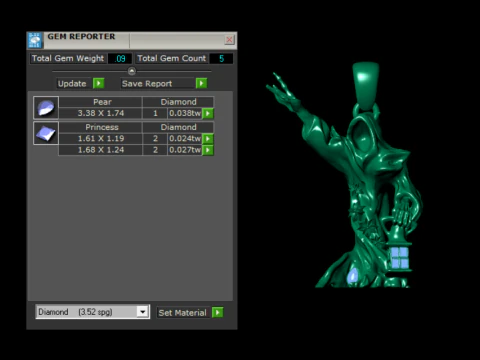Click the Total Gem Weight label
Image resolution: width=480 pixels, height=360 pixels.
tap(68, 58)
